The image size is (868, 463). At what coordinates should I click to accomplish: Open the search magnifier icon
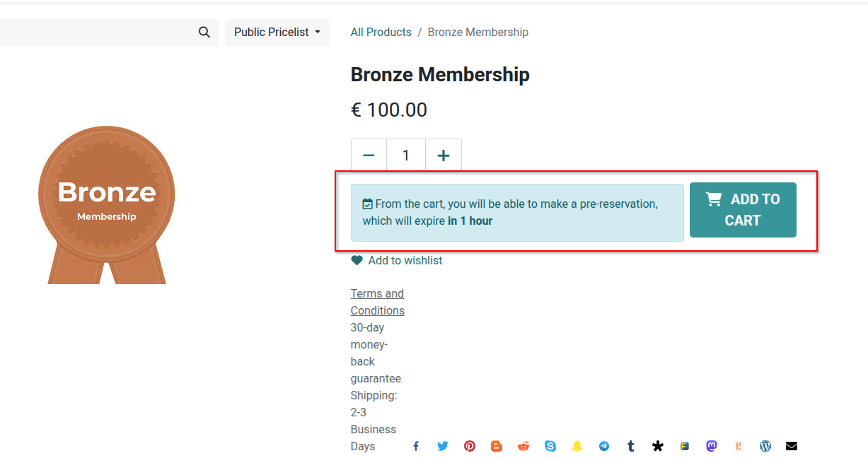[x=204, y=32]
